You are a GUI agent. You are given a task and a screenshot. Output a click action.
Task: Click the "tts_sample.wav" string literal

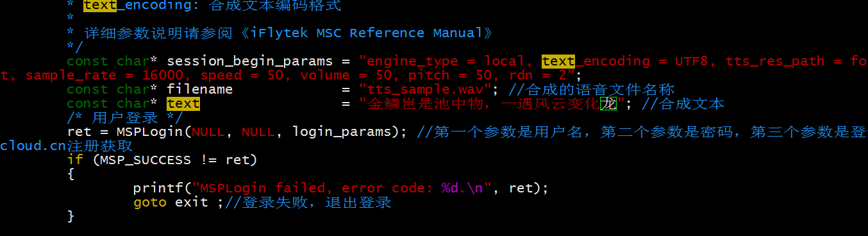click(425, 89)
